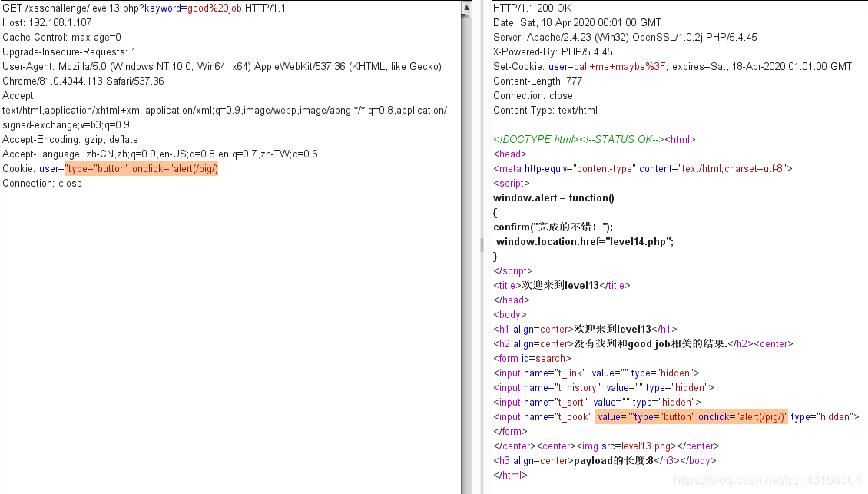
Task: Click the <form id=search> line
Action: pos(532,358)
